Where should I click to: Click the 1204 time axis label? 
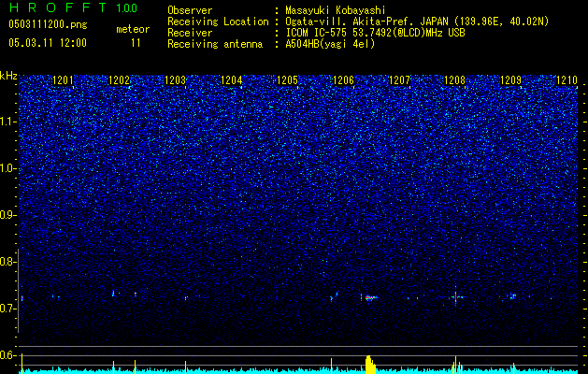tap(232, 80)
